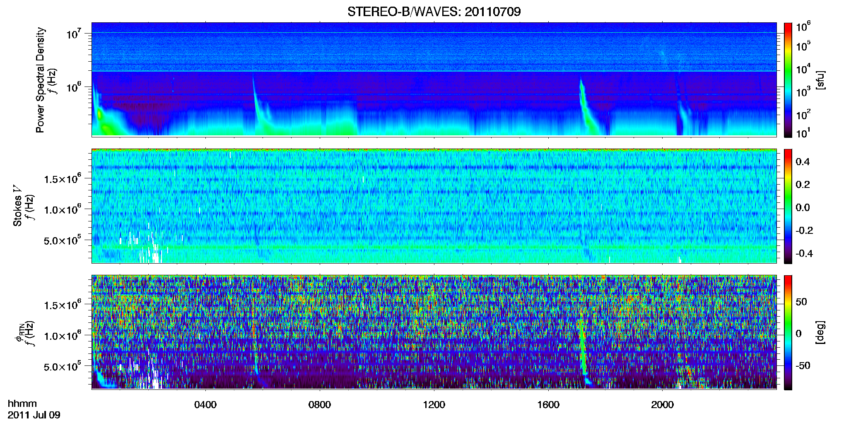This screenshot has width=868, height=447.
Task: Click 5.0×10^5 tick on φ RTN panel
Action: tap(63, 366)
